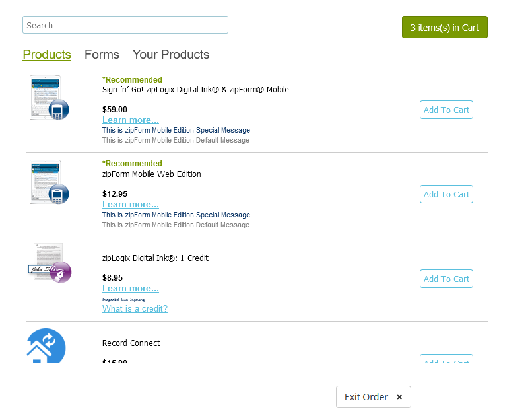Select the Products tab

(x=46, y=54)
